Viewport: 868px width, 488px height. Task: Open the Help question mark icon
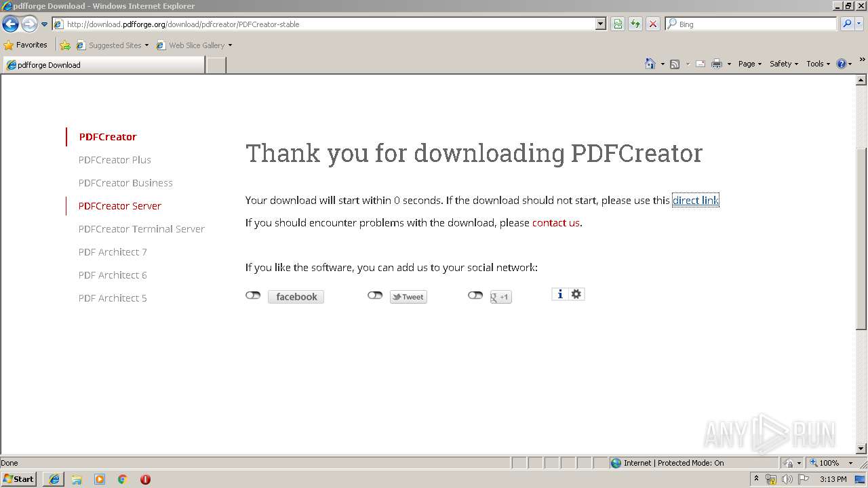842,64
